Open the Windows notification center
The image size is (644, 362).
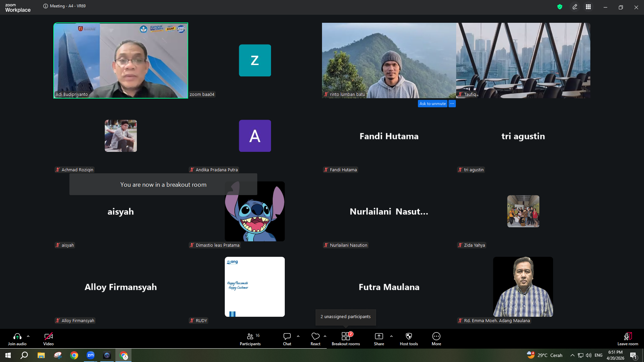[633, 356]
